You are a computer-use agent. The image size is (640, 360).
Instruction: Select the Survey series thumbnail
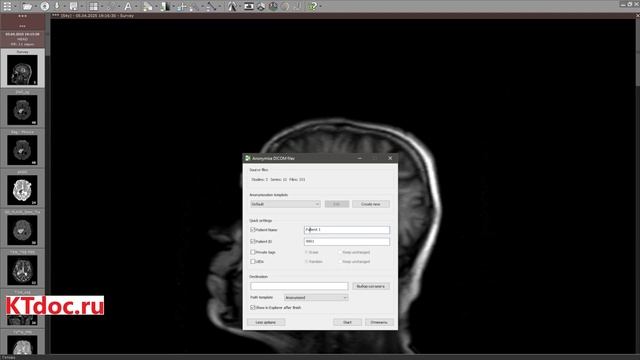point(22,68)
